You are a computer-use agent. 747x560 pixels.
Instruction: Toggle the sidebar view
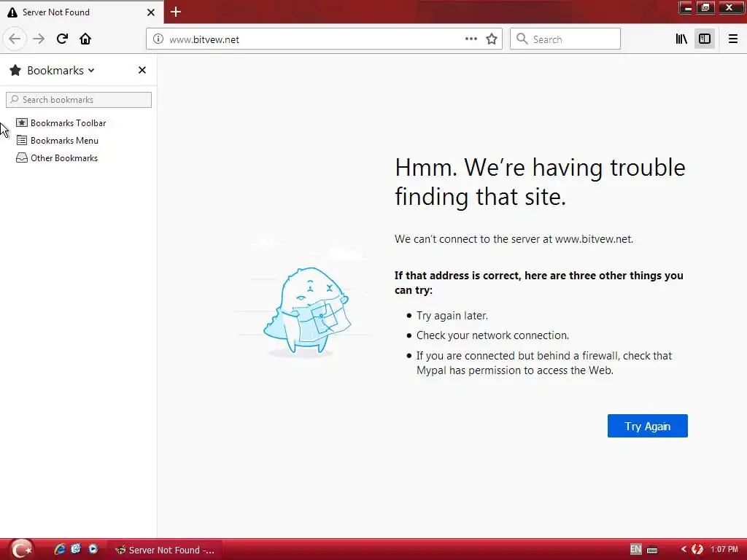pos(705,39)
